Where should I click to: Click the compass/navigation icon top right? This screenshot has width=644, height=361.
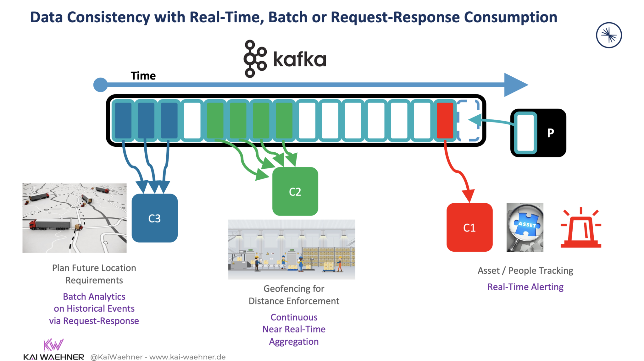point(609,36)
